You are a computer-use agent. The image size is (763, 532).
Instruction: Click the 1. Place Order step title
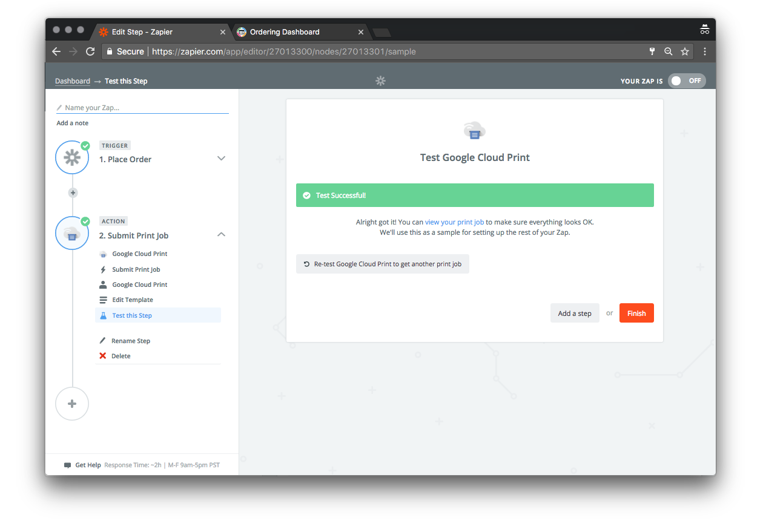pyautogui.click(x=125, y=159)
